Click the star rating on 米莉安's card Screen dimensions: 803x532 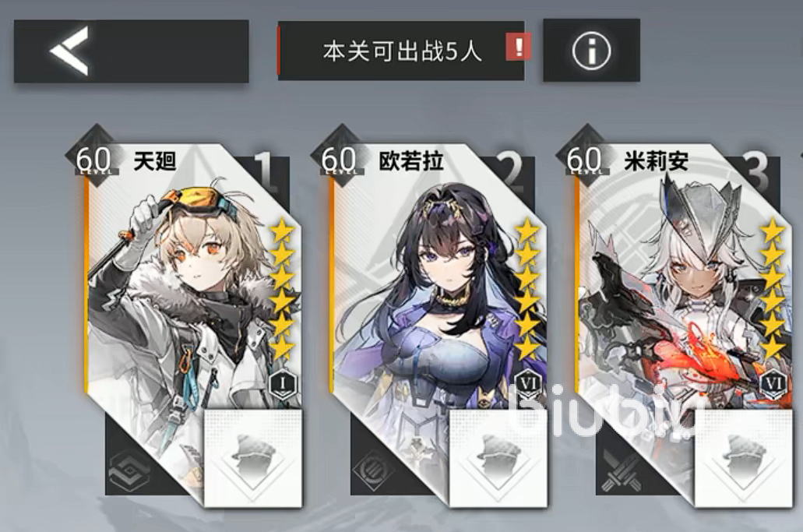pos(773,289)
